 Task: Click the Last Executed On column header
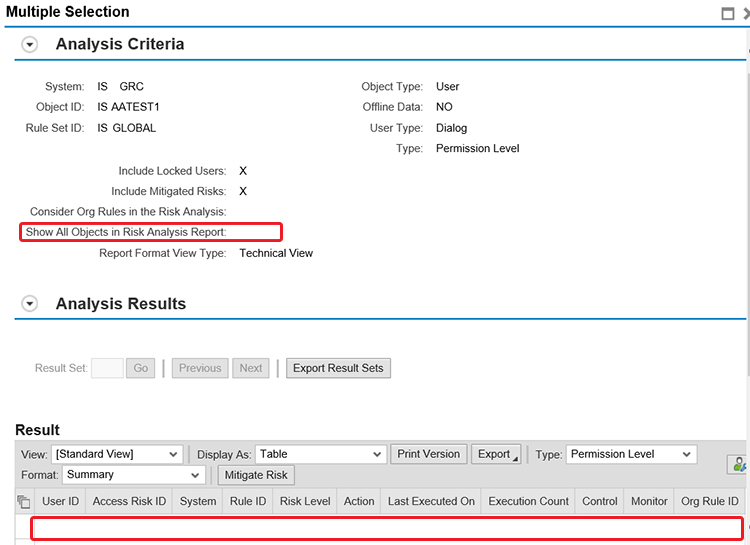[431, 502]
